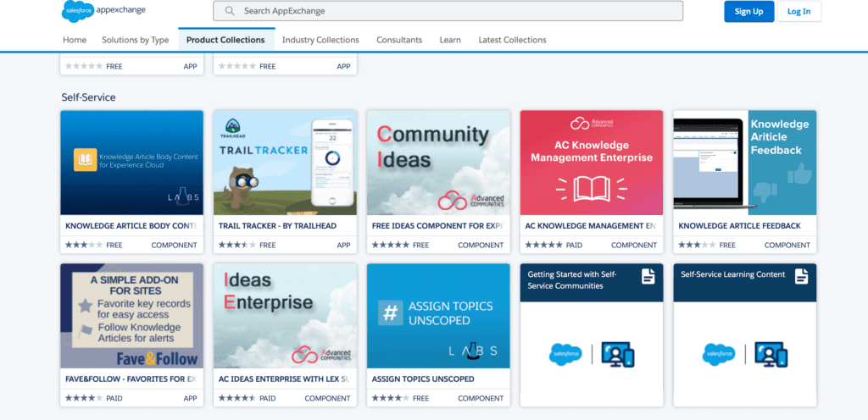Screen dimensions: 868x420
Task: Click KNOWLEDGE ARTICLE FEEDBACK title
Action: [739, 226]
